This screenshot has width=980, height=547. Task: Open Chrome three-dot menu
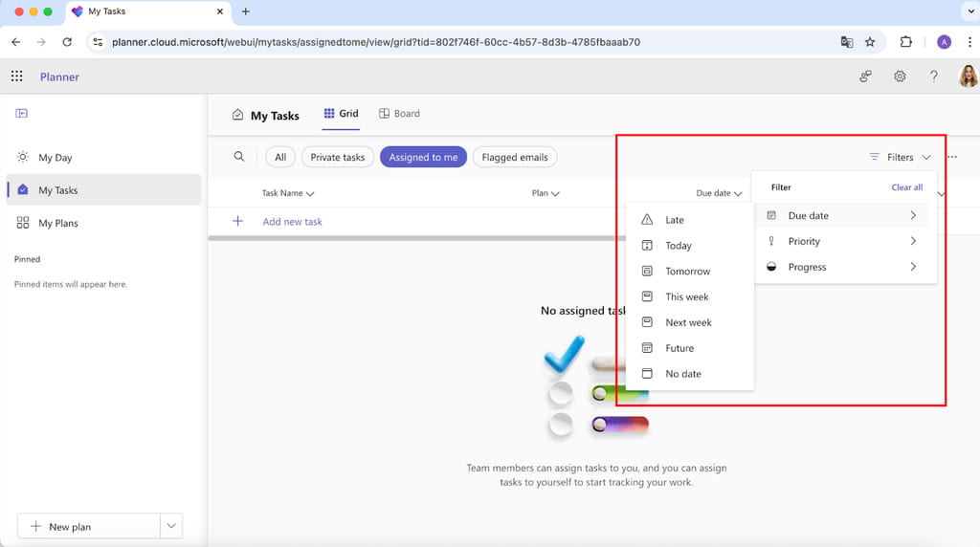tap(969, 42)
